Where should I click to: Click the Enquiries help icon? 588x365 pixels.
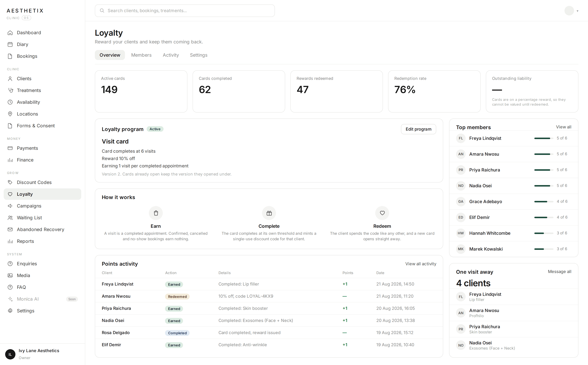coord(10,264)
